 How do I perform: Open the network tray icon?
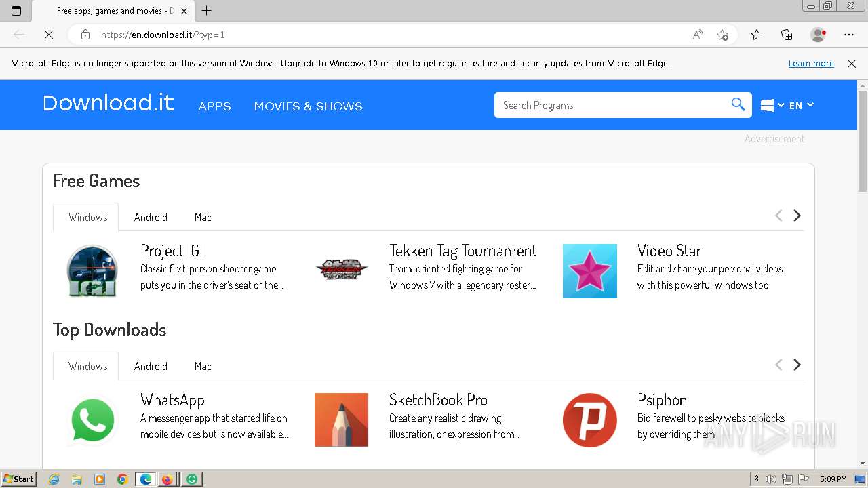(x=787, y=479)
